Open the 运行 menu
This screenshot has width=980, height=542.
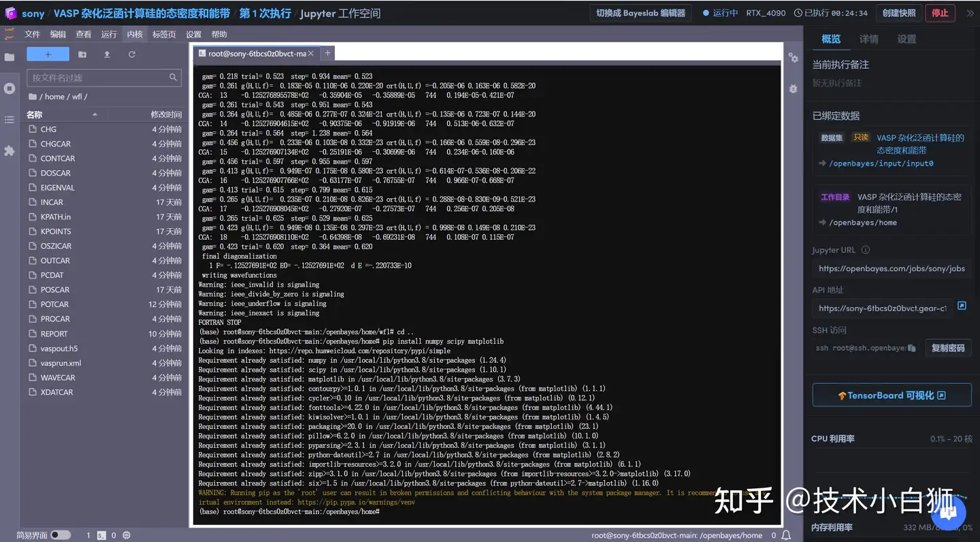pos(109,34)
